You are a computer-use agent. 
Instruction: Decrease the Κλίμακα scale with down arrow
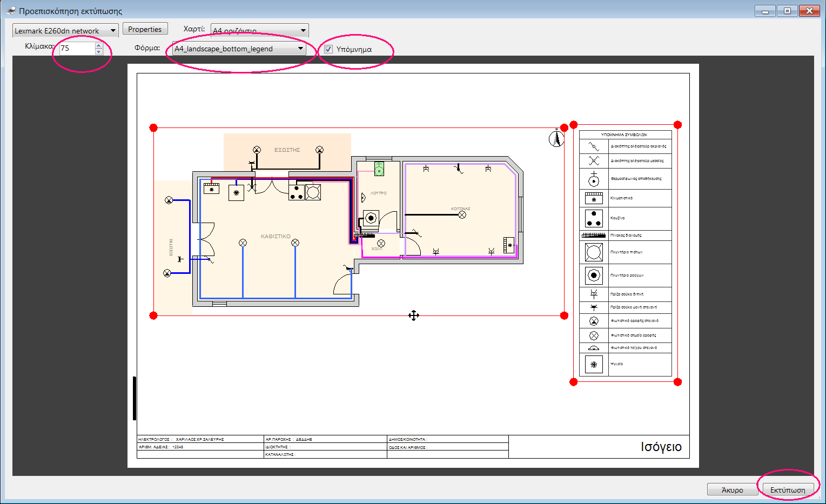pyautogui.click(x=98, y=52)
